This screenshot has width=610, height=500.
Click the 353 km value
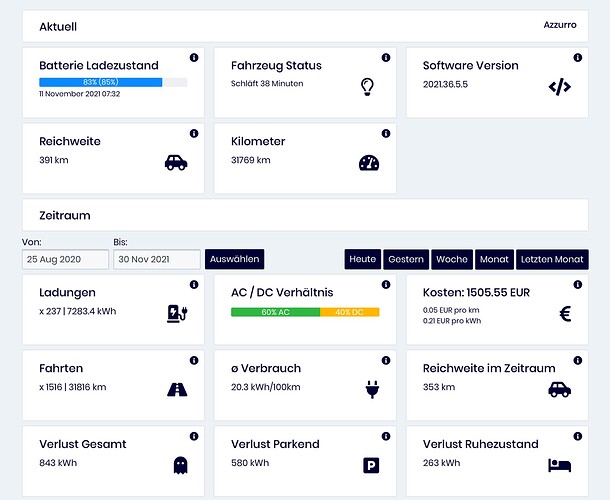pyautogui.click(x=439, y=387)
